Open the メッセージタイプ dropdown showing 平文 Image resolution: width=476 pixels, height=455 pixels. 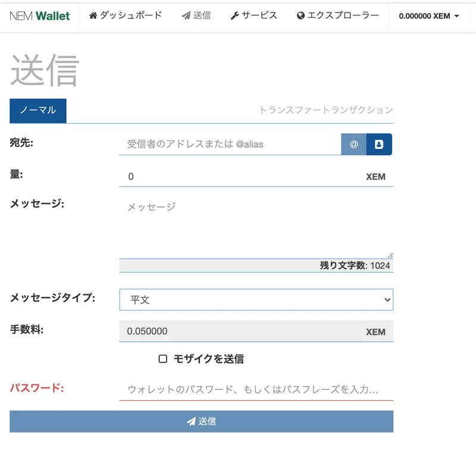[x=256, y=300]
